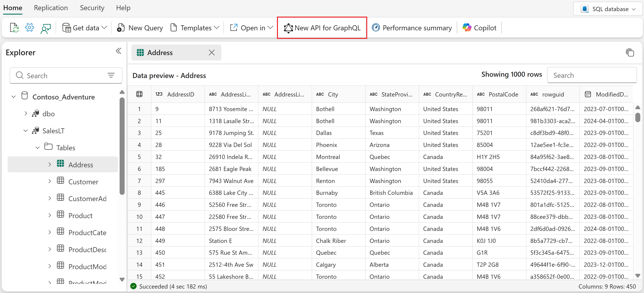Collapse the SalesLT schema node

click(26, 131)
